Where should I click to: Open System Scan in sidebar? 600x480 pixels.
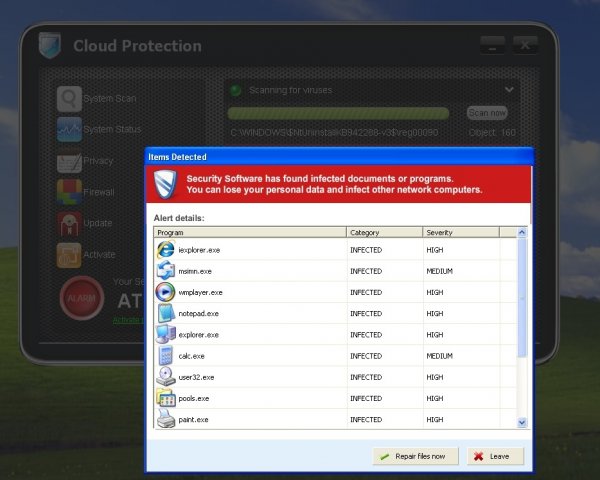[96, 99]
